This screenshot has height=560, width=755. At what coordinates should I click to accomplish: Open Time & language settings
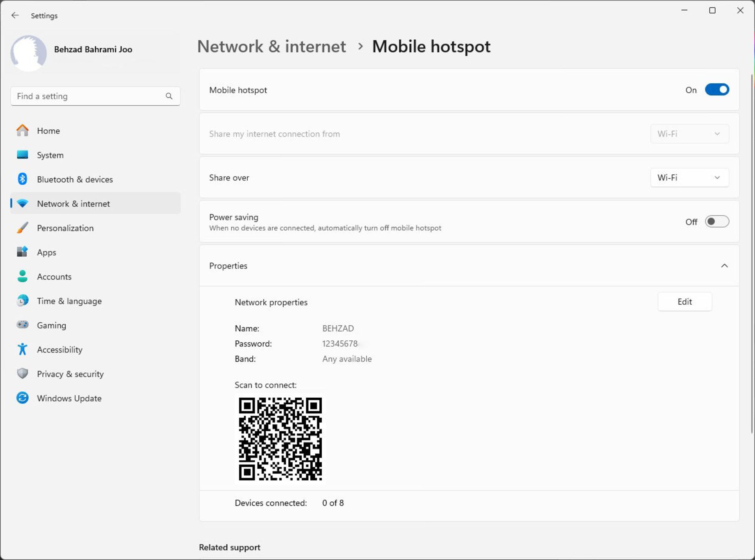[96, 301]
